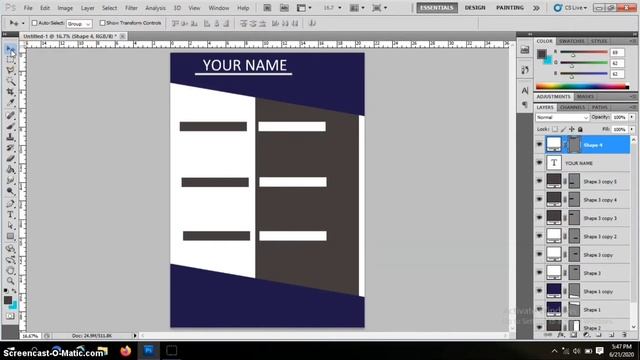640x360 pixels.
Task: Toggle Show Transform Controls checkbox
Action: click(102, 23)
